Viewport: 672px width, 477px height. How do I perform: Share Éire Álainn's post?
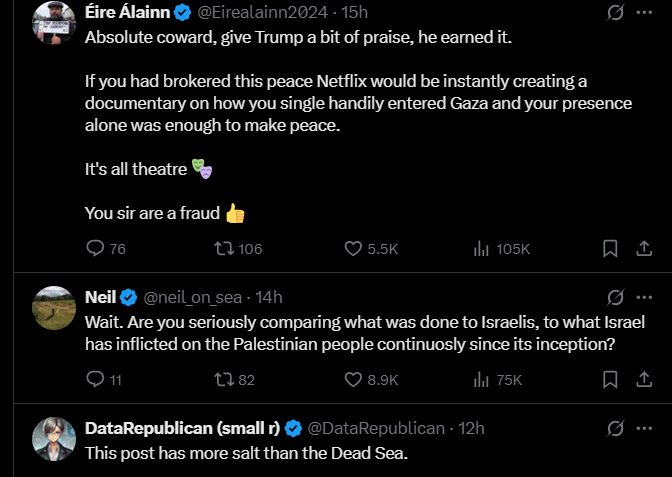point(645,249)
